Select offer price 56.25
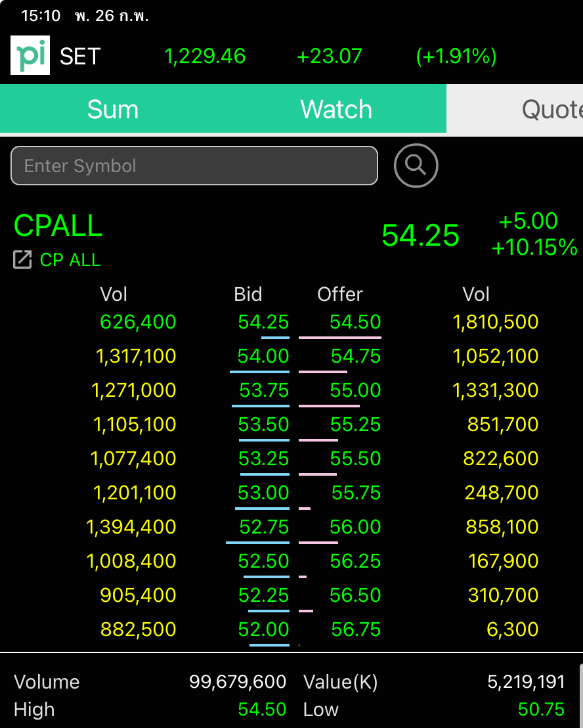Image resolution: width=583 pixels, height=728 pixels. pos(355,561)
